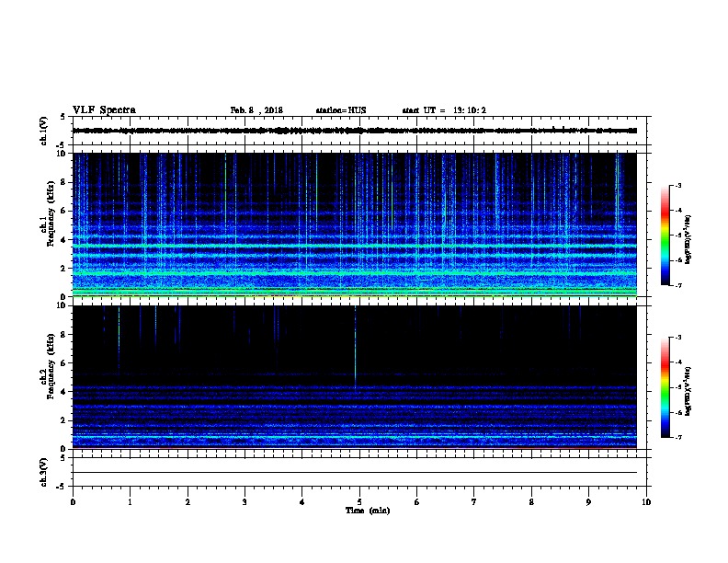Click the ch.2 spectrogram color scale bar

click(x=665, y=387)
